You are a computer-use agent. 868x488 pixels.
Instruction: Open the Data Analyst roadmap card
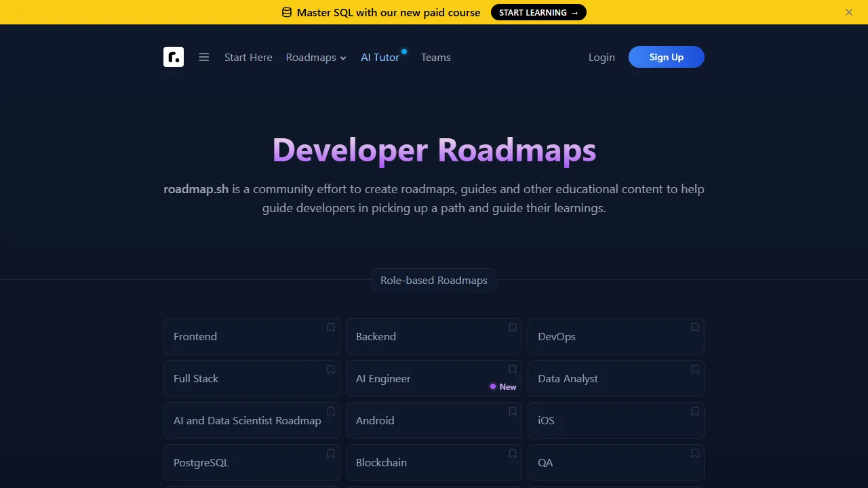pos(616,378)
